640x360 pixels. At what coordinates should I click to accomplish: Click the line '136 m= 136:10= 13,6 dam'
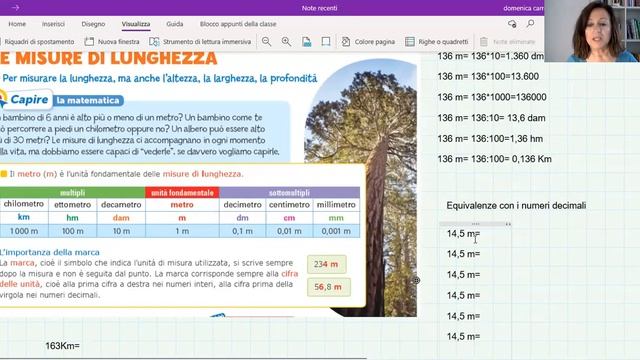[x=491, y=118]
